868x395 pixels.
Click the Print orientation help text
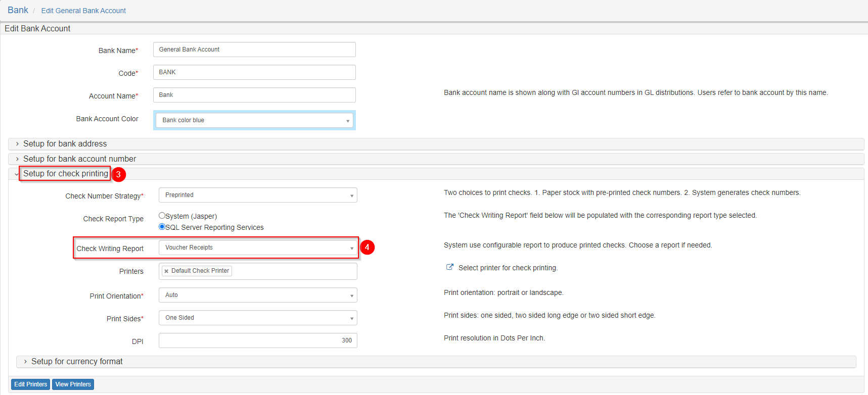point(504,292)
